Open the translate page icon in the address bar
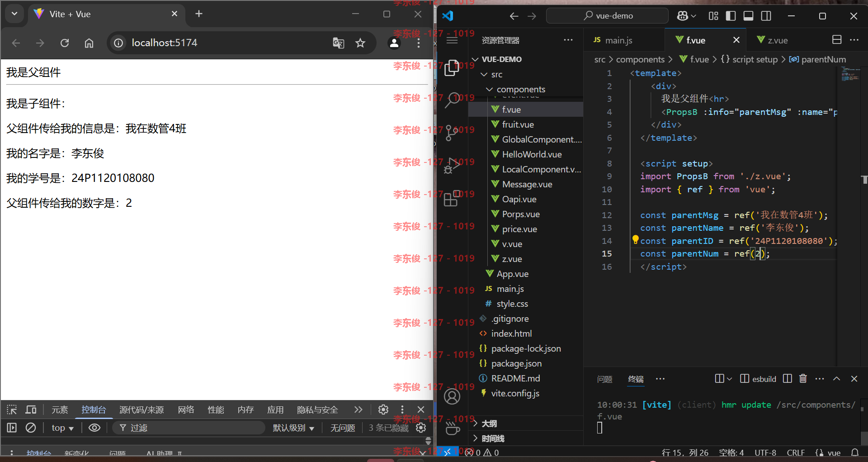 (338, 43)
